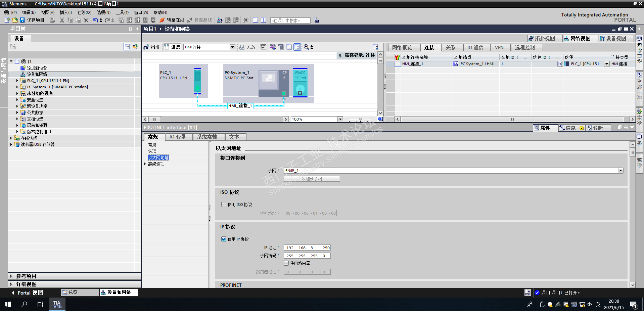644x311 pixels.
Task: Click the accessible devices icon
Action: [220, 20]
